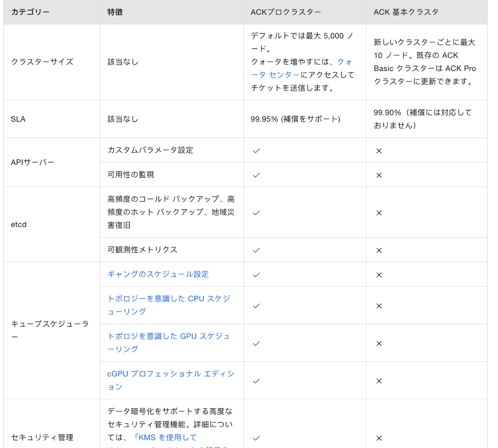The width and height of the screenshot is (498, 448).
Task: Click the 可用性の監視 feature cell
Action: pyautogui.click(x=171, y=175)
